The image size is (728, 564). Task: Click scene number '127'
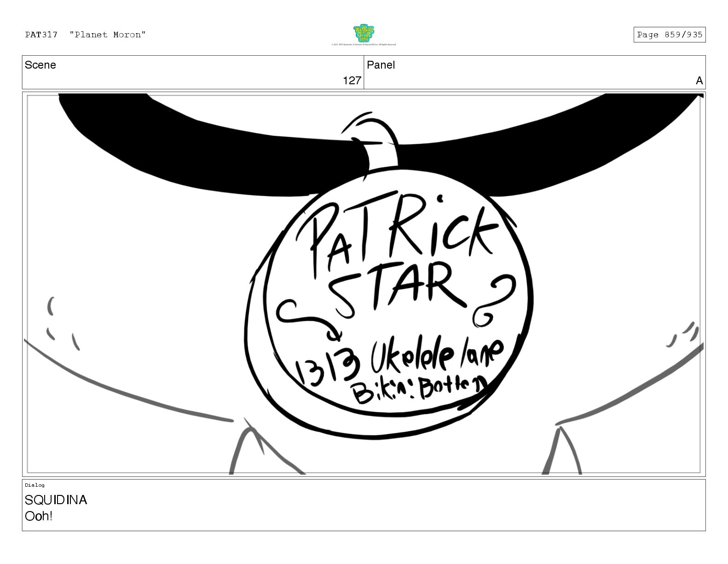click(352, 81)
